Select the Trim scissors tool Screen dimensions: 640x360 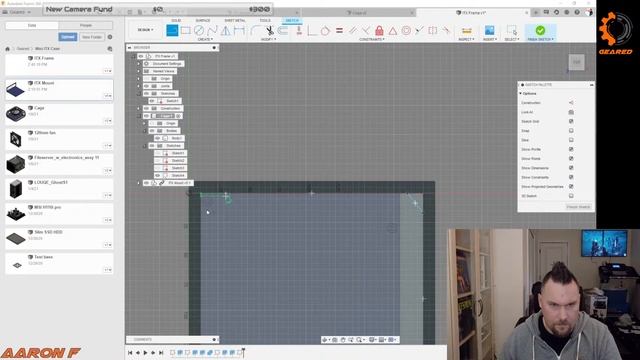coord(269,30)
